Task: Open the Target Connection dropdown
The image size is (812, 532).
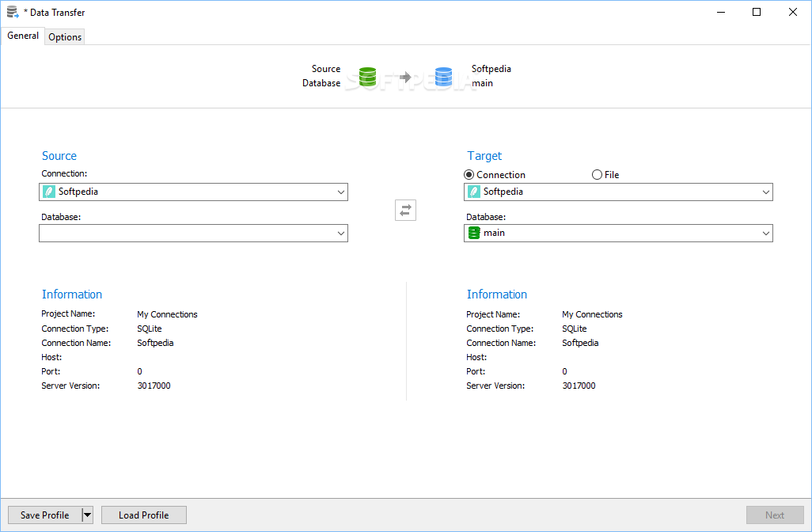Action: tap(766, 192)
